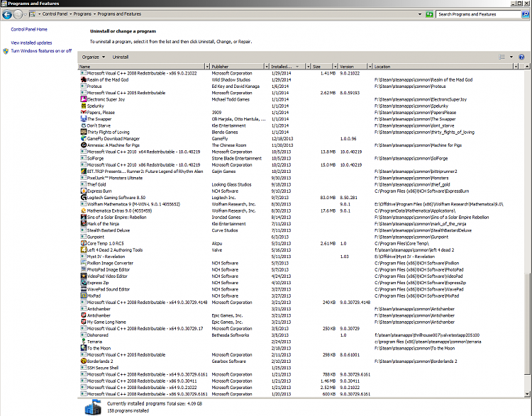The image size is (532, 416).
Task: Click the MixPad program icon
Action: click(x=84, y=296)
